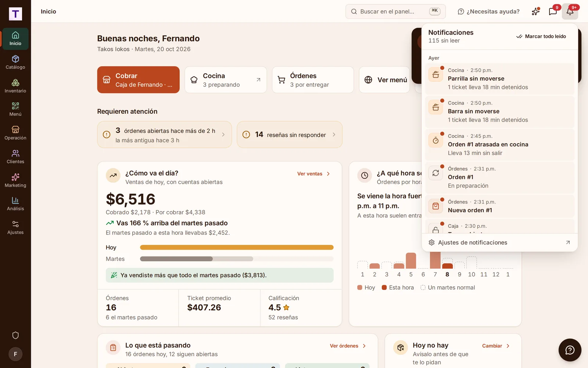The width and height of the screenshot is (588, 368).
Task: Open the shield icon in sidebar
Action: [15, 335]
